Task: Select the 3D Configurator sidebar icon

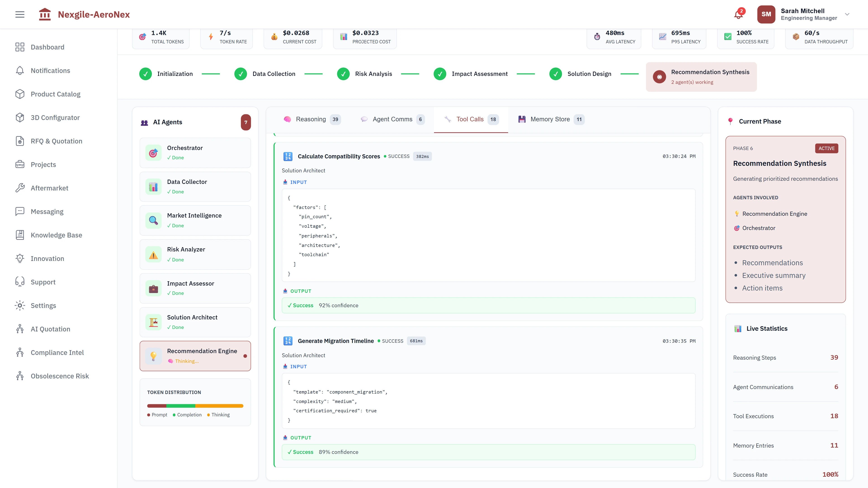Action: 20,117
